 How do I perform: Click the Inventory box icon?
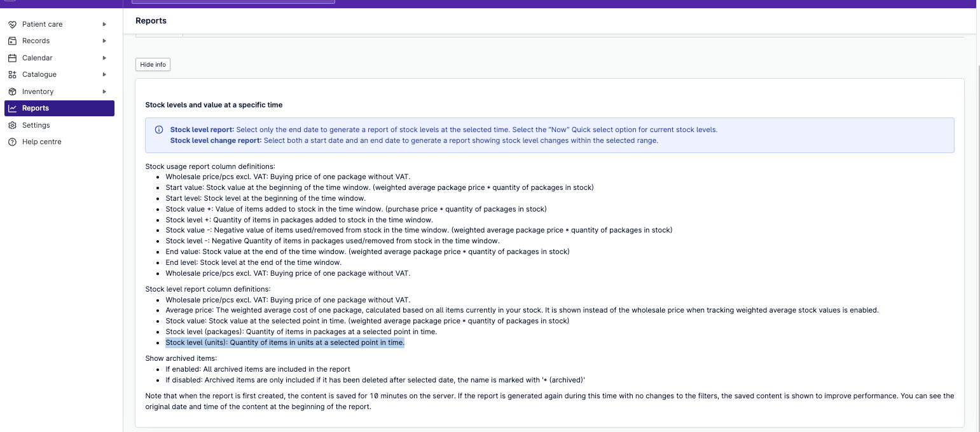(12, 91)
